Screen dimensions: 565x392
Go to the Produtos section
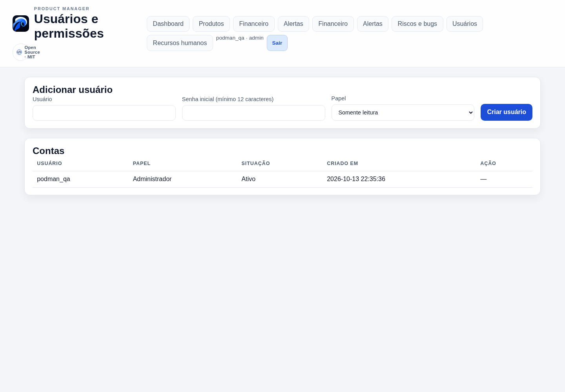click(211, 24)
